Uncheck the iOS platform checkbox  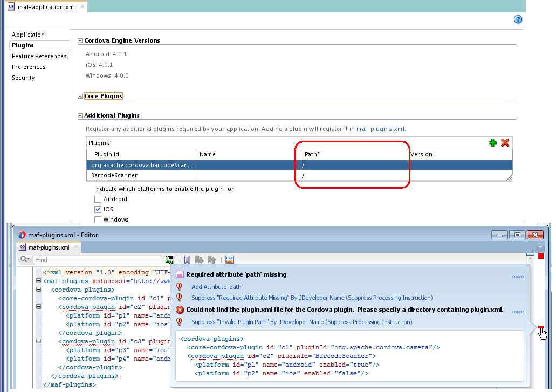[x=98, y=209]
